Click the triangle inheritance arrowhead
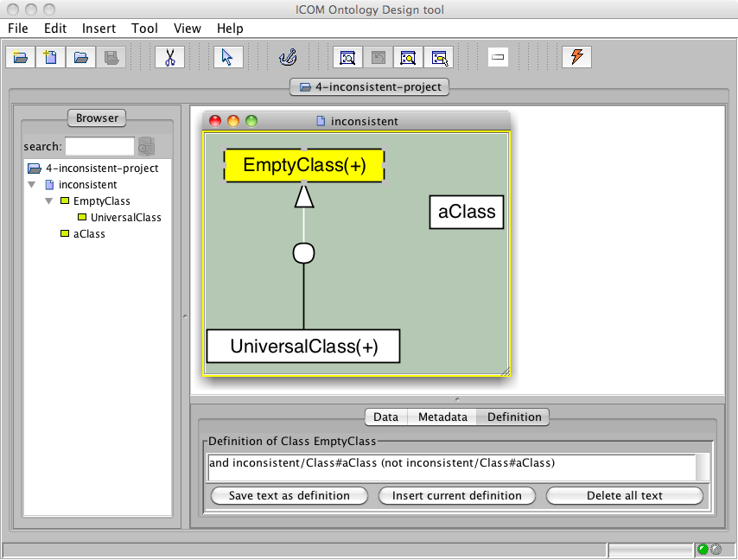 click(304, 196)
